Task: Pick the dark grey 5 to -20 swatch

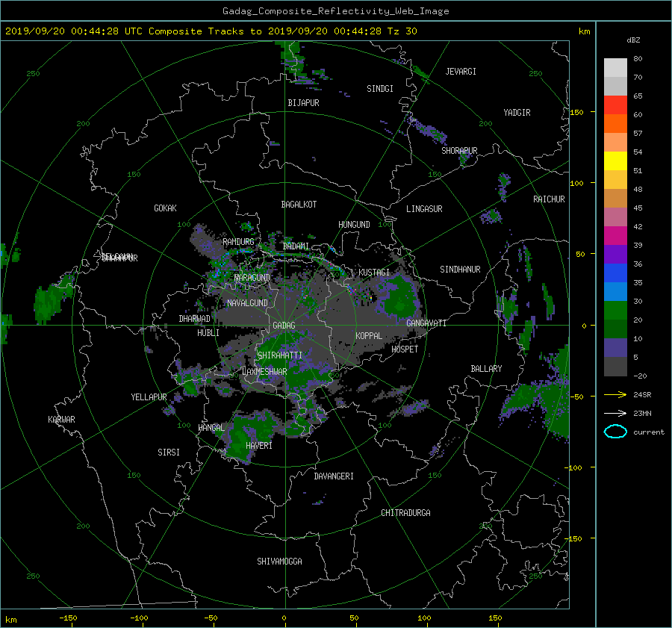Action: [x=615, y=367]
